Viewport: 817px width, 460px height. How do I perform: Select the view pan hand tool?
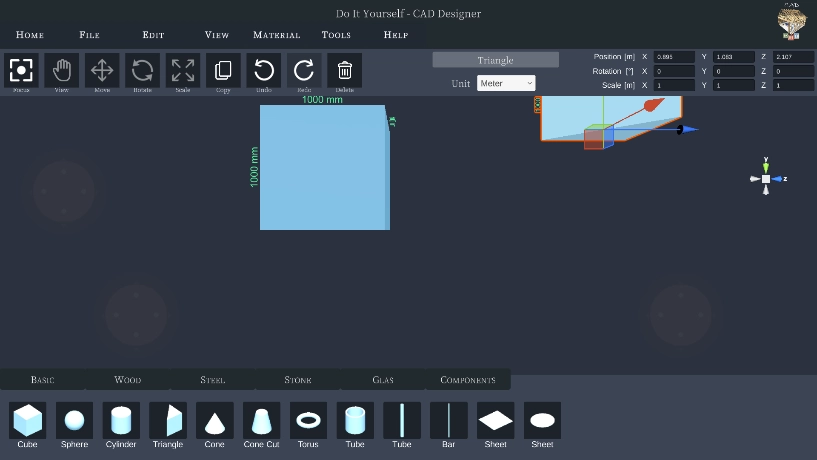click(x=62, y=70)
